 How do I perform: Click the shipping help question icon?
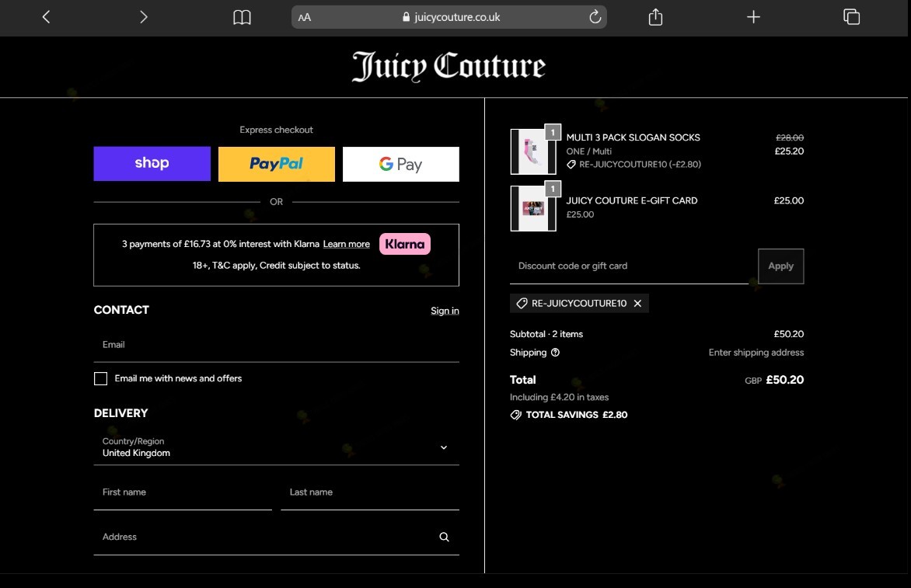point(555,353)
